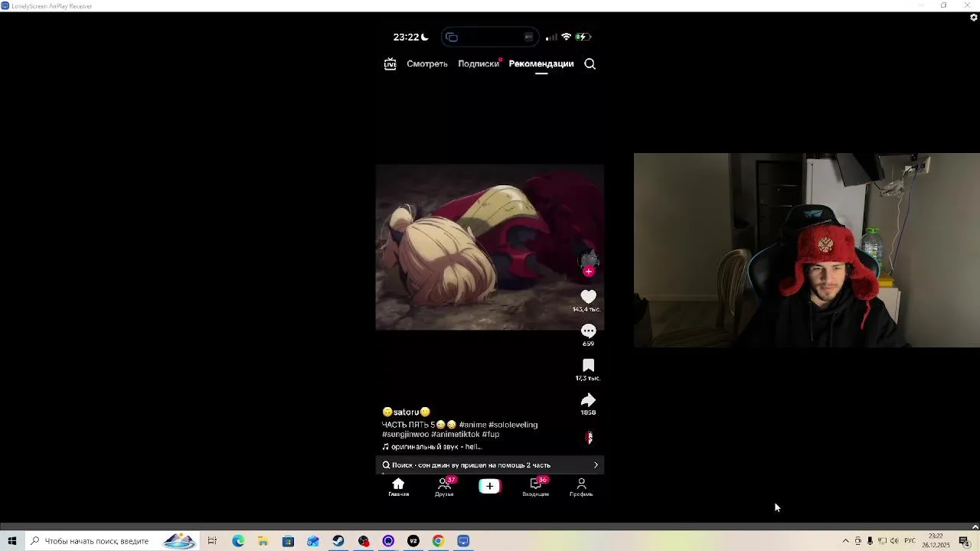Switch the РУС keyboard language indicator
Image resolution: width=980 pixels, height=551 pixels.
(x=910, y=541)
